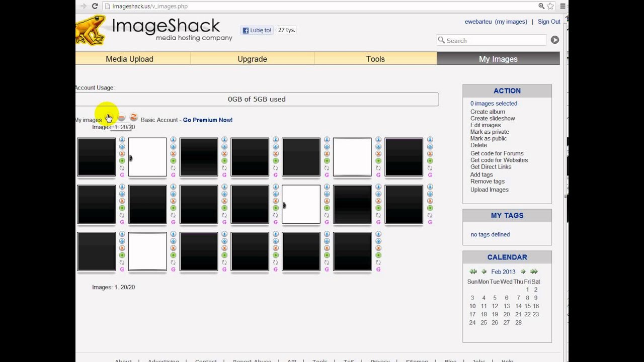The height and width of the screenshot is (362, 644).
Task: Go to previous month in the calendar
Action: tap(484, 271)
